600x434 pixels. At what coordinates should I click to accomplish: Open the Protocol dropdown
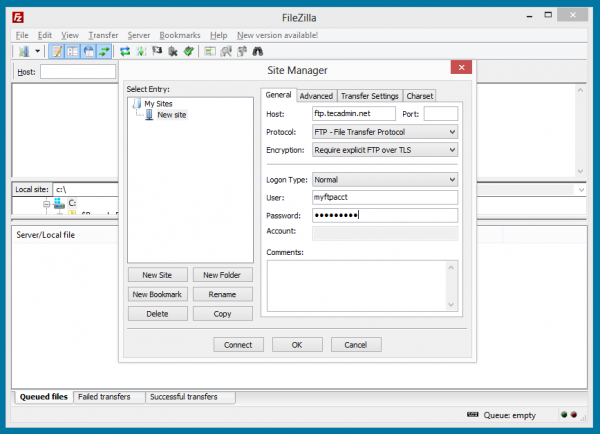point(385,131)
